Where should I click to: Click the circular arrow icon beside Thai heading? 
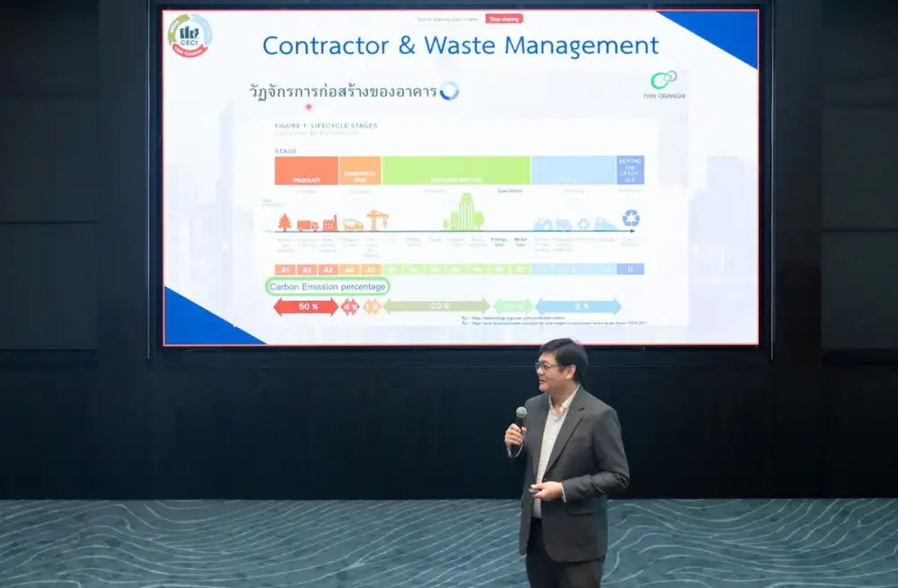pos(449,91)
